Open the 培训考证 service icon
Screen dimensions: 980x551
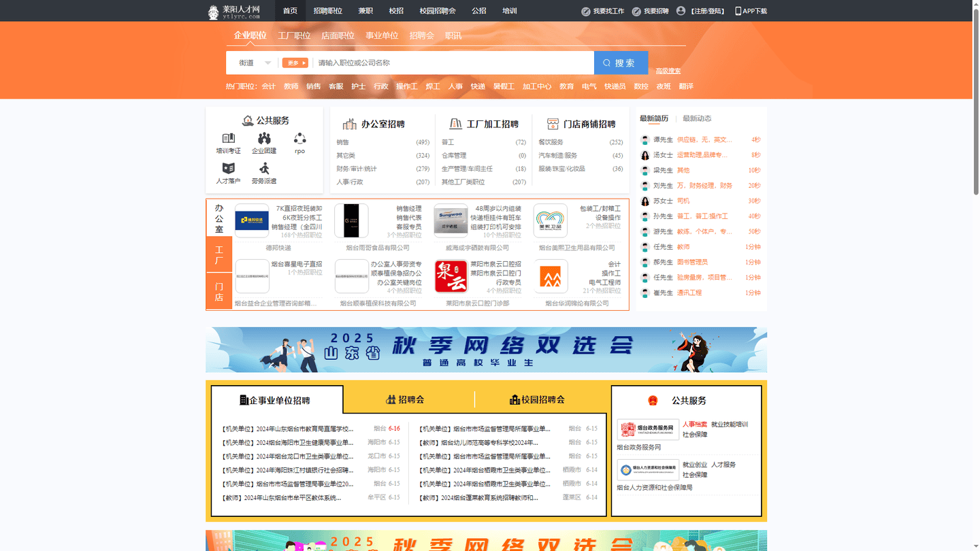[229, 139]
